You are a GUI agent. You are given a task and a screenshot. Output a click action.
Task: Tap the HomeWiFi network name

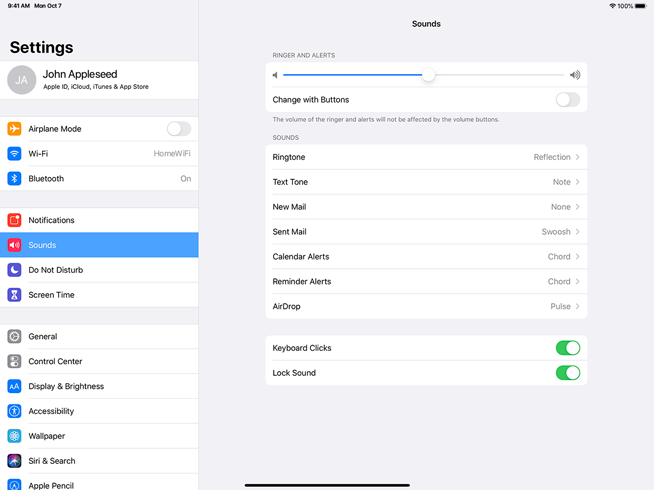[172, 153]
